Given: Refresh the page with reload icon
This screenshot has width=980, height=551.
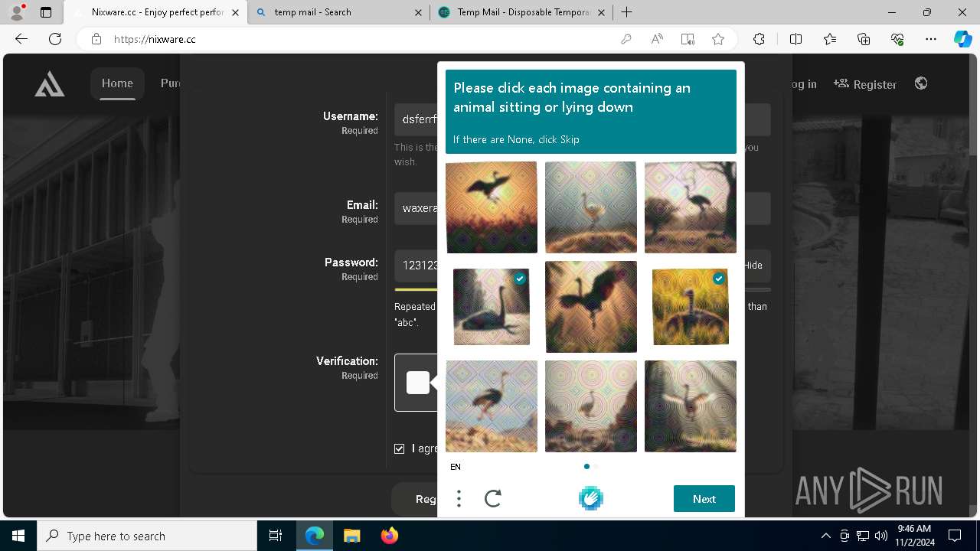Looking at the screenshot, I should 55,39.
